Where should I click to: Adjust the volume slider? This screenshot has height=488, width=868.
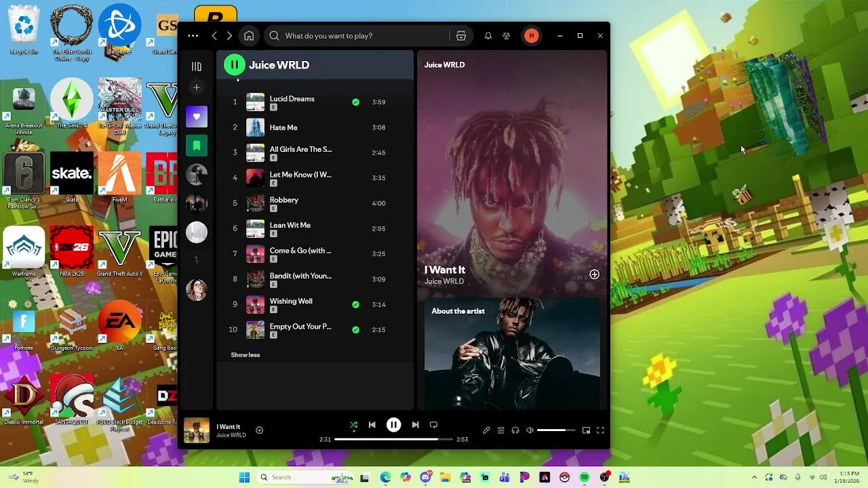point(556,430)
